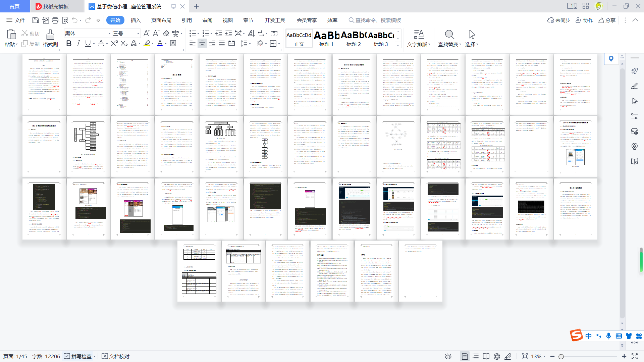The width and height of the screenshot is (644, 362).
Task: Increase font size with the A+ icon
Action: [147, 33]
